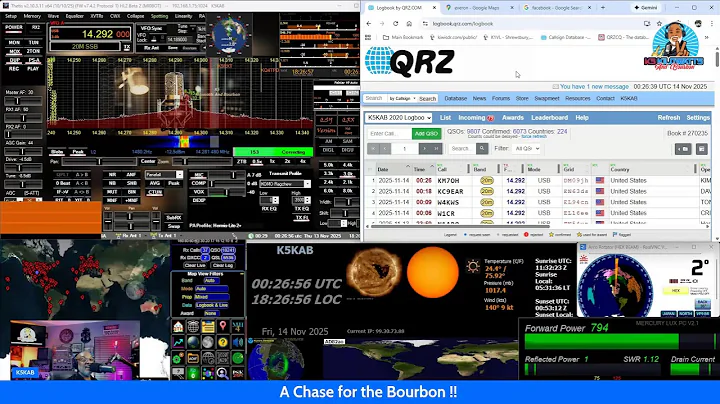Toggle the ANF notch filter button

tap(131, 174)
